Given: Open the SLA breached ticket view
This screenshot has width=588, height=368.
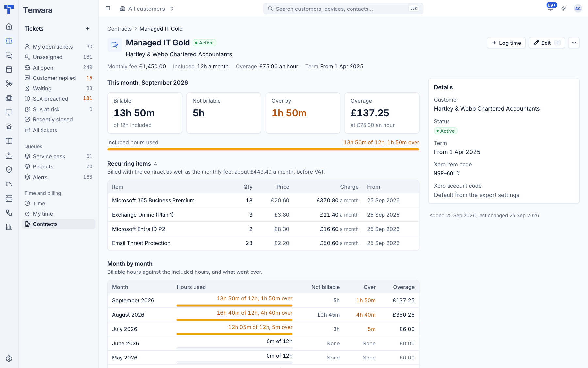Looking at the screenshot, I should pos(58,99).
